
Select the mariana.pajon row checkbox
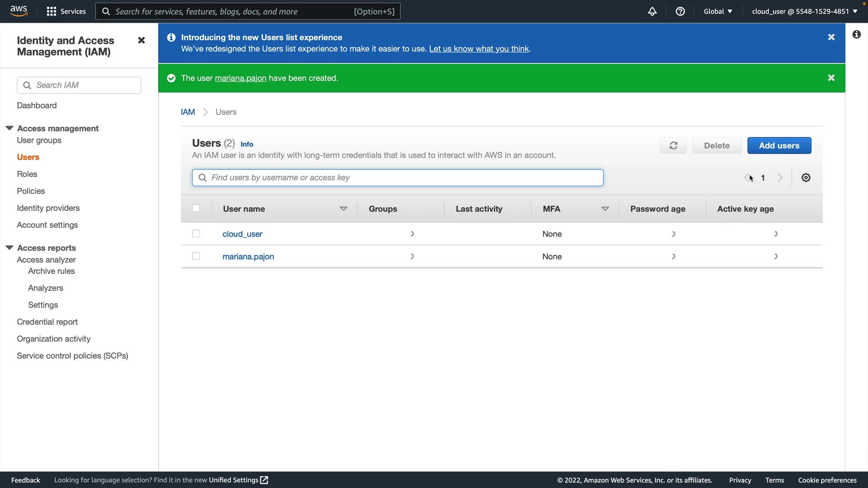(x=196, y=256)
